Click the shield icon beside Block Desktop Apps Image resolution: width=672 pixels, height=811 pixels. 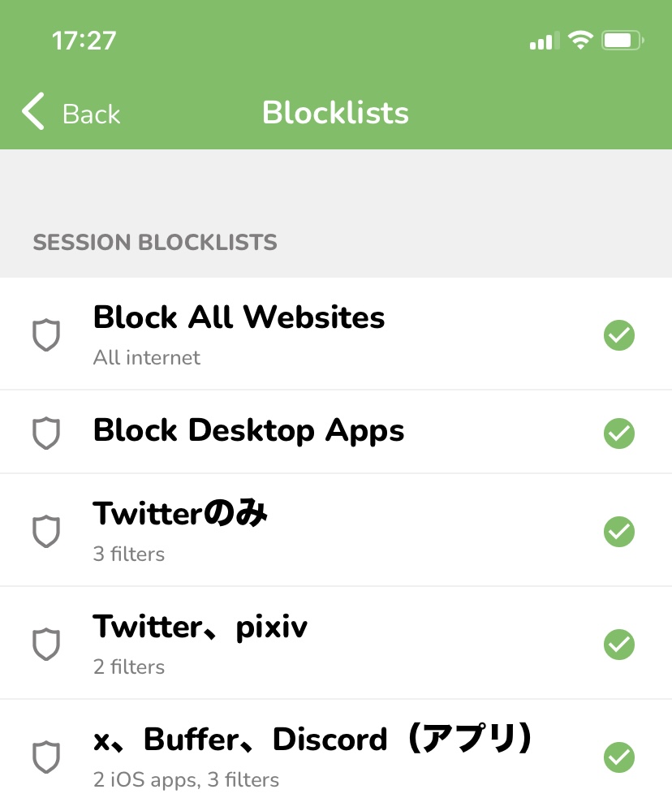point(46,433)
